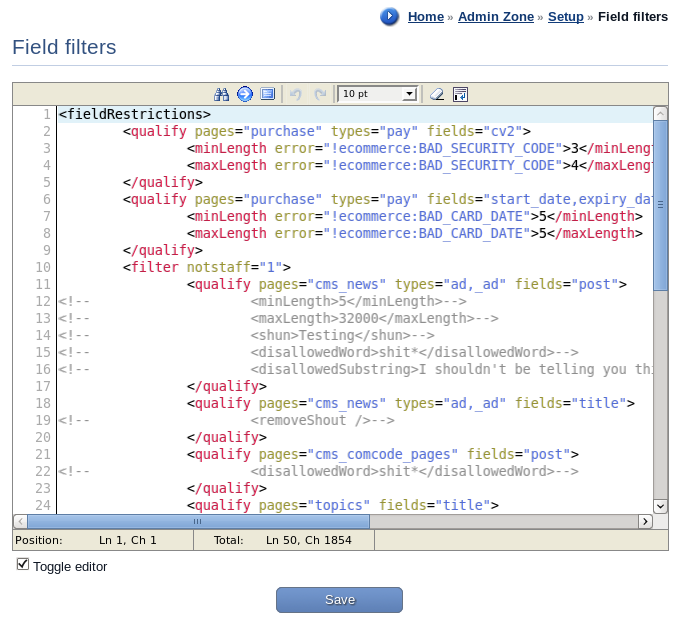Go to Home breadcrumb link

[426, 17]
